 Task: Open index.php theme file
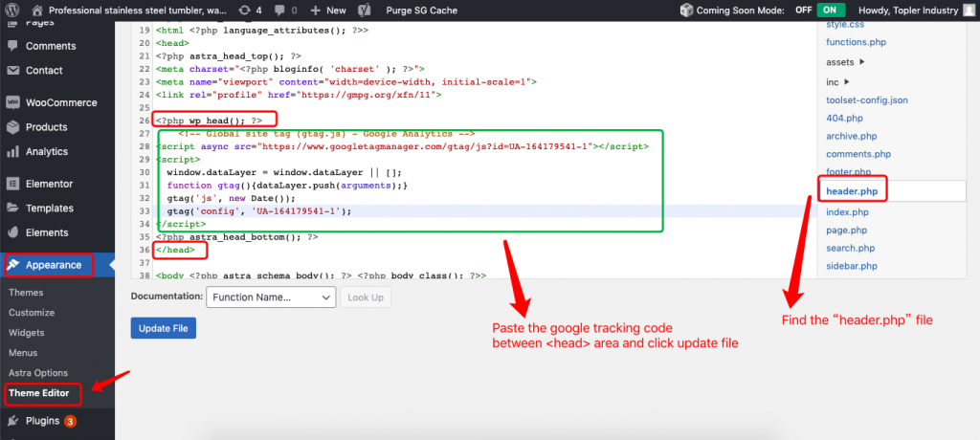click(x=847, y=212)
